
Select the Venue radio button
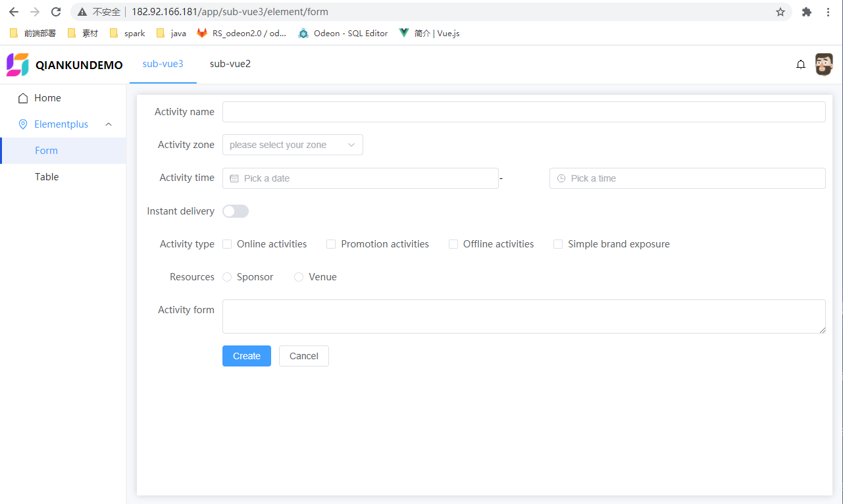click(x=299, y=277)
